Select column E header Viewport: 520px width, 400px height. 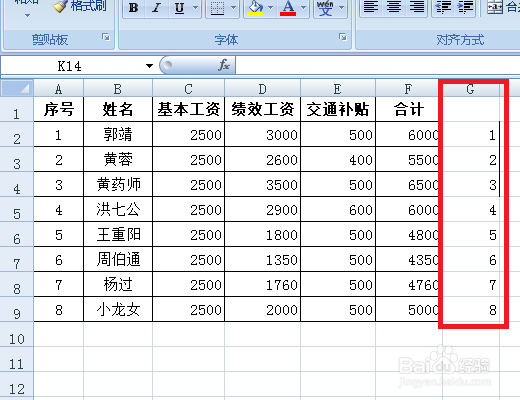pyautogui.click(x=338, y=89)
